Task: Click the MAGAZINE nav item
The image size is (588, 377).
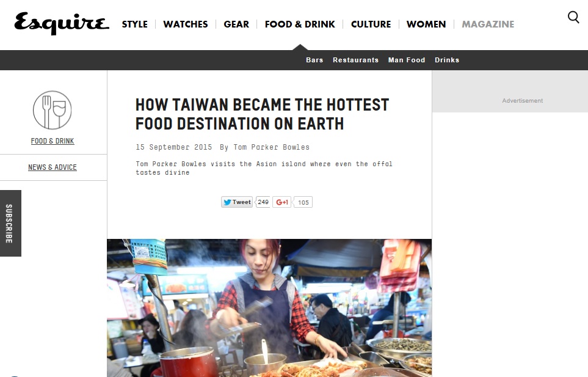Action: 488,24
